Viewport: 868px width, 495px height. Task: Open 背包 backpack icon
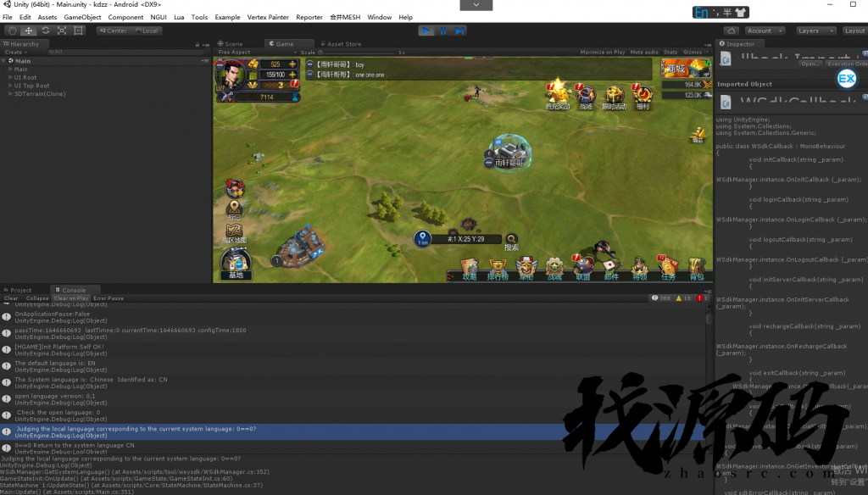[697, 270]
